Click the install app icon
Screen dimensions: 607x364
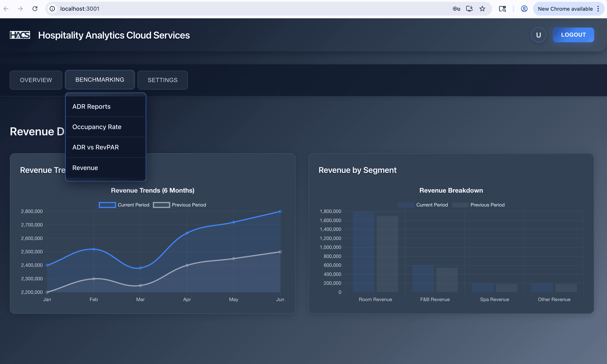click(469, 9)
